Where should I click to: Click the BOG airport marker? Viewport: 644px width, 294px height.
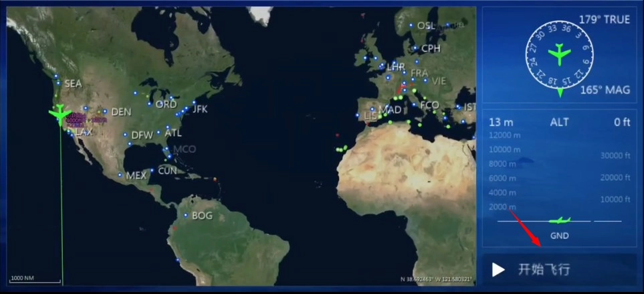coord(186,216)
